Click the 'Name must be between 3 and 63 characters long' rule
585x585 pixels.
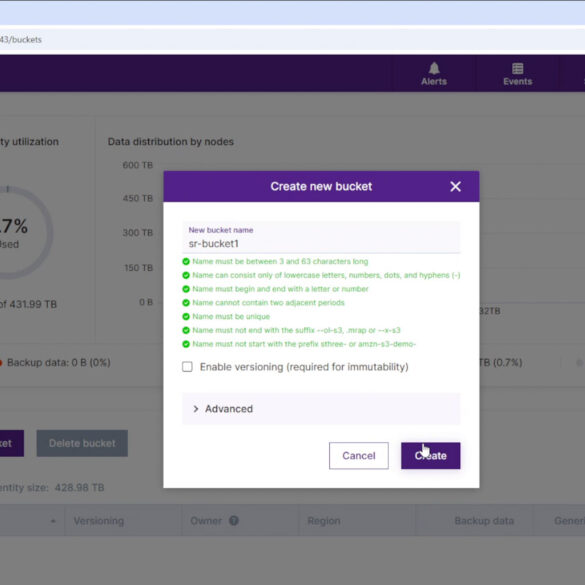point(280,261)
